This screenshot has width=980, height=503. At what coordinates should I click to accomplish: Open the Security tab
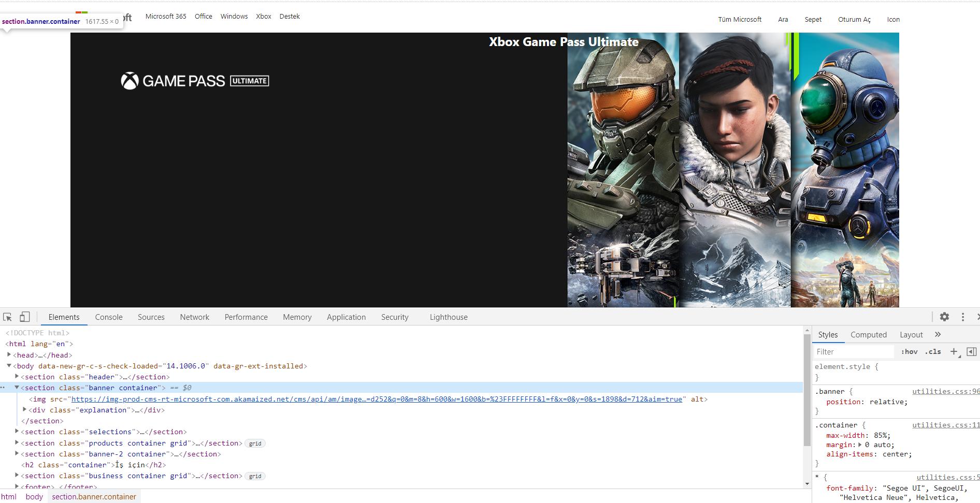[395, 317]
